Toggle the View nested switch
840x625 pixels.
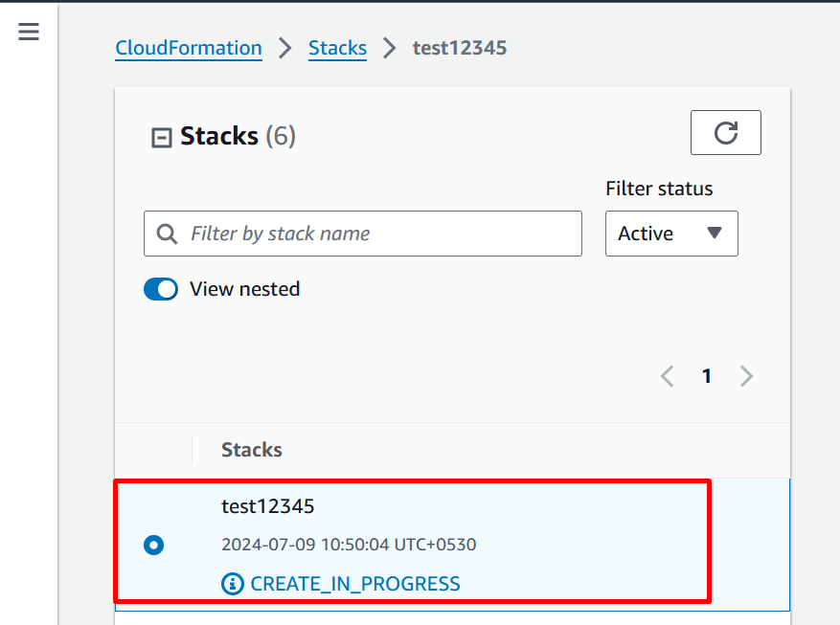pos(161,289)
